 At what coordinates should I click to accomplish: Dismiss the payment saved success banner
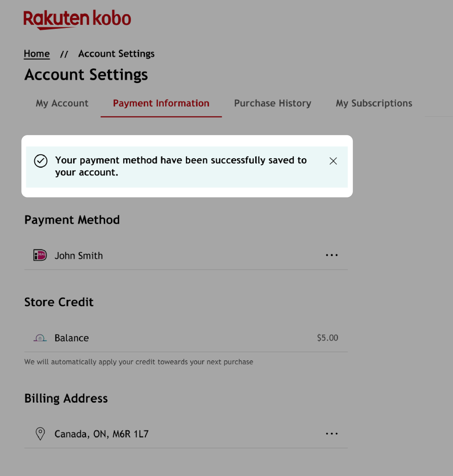(x=333, y=161)
